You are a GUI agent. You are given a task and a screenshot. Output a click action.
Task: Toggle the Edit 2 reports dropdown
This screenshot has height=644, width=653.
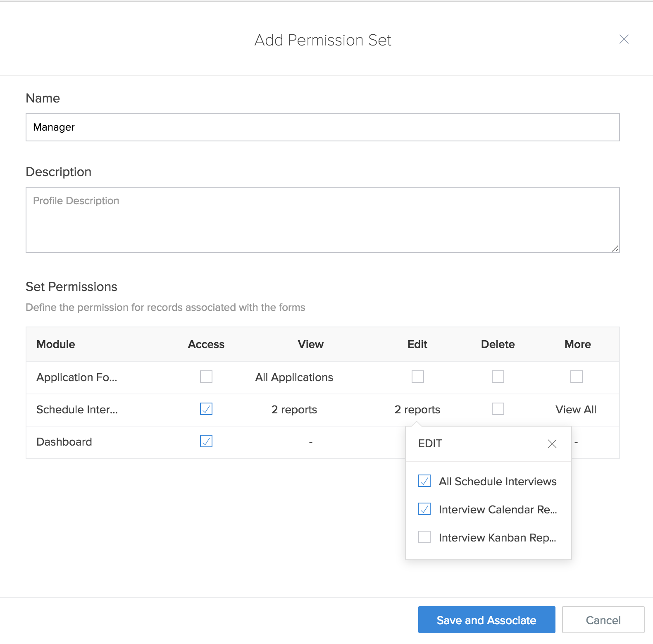pyautogui.click(x=417, y=410)
